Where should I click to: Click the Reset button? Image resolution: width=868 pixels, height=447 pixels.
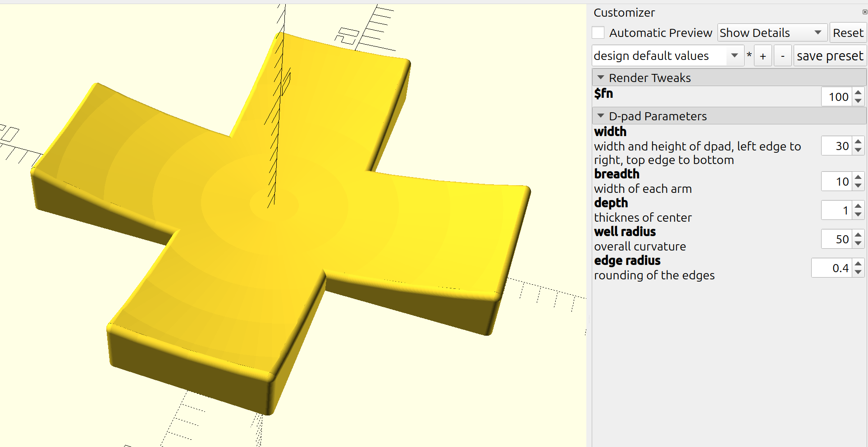pos(848,33)
